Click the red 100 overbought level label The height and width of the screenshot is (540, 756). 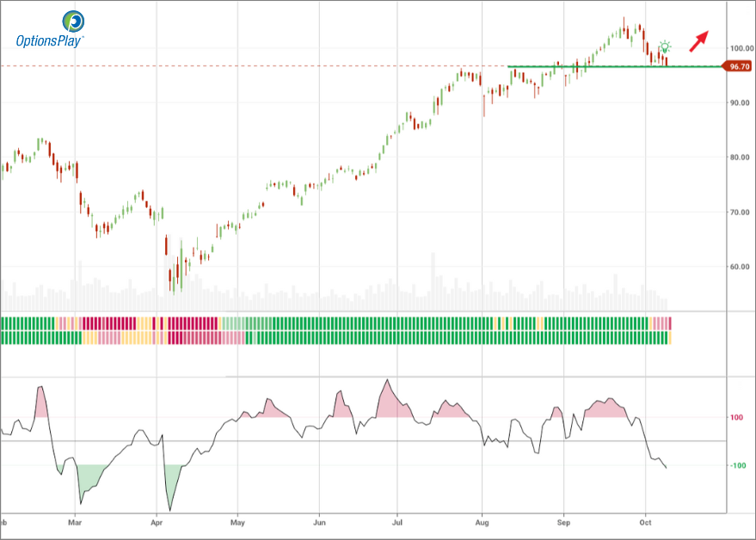(736, 418)
